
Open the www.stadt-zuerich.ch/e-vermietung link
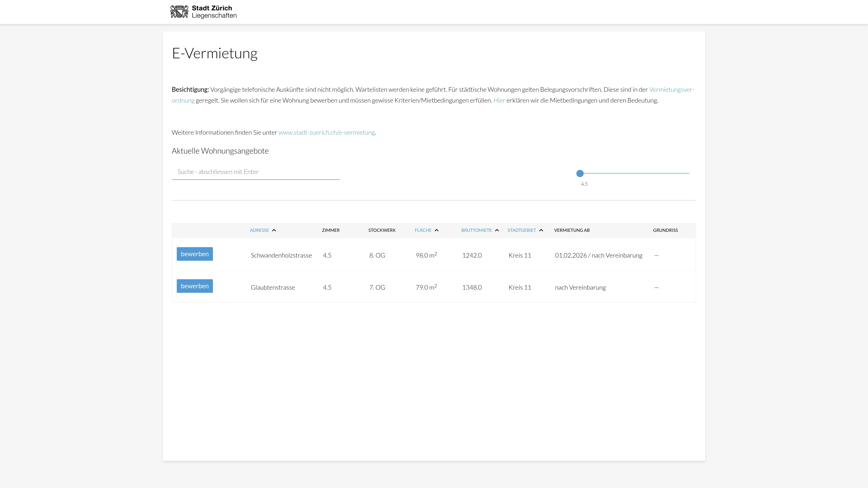click(x=326, y=132)
